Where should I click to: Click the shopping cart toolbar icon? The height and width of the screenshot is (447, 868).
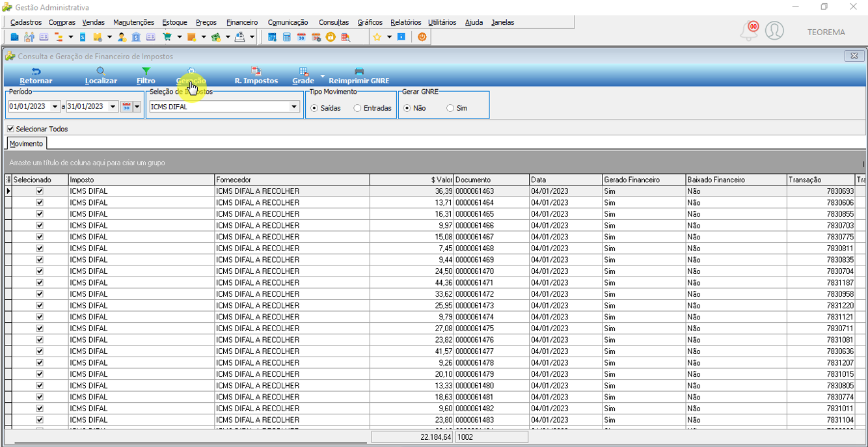click(x=167, y=37)
